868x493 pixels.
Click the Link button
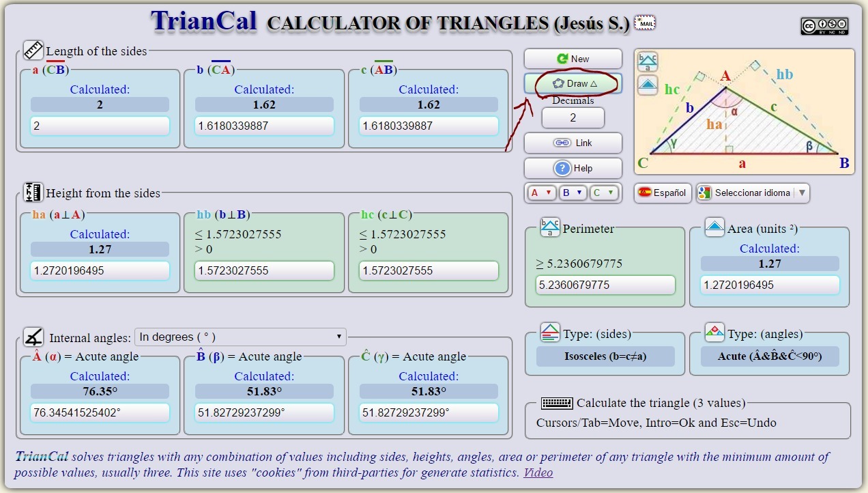point(573,143)
